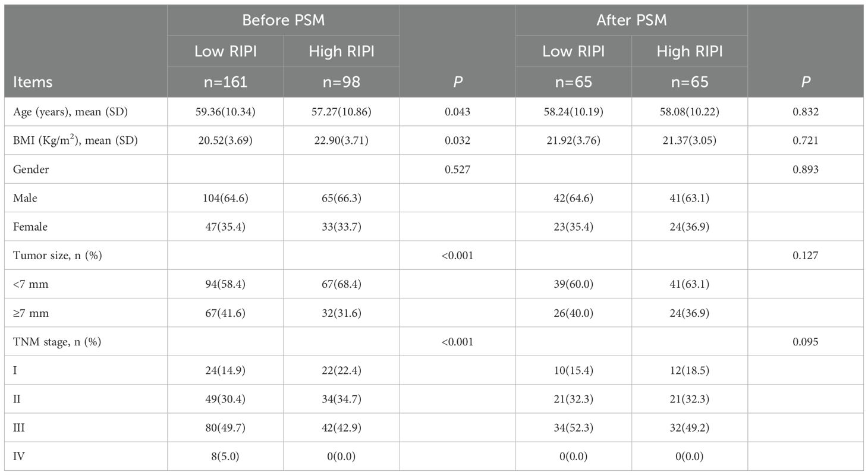Select the cell showing 59.36(10.34)
Image resolution: width=868 pixels, height=475 pixels.
225,111
